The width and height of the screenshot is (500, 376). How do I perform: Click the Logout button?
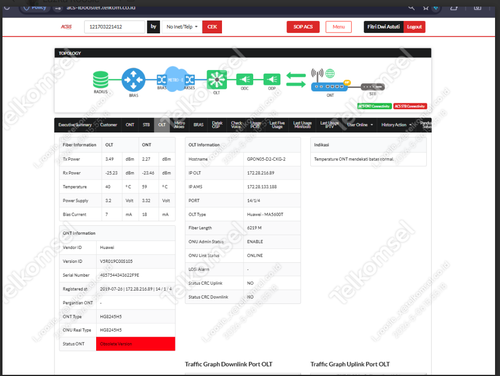414,27
